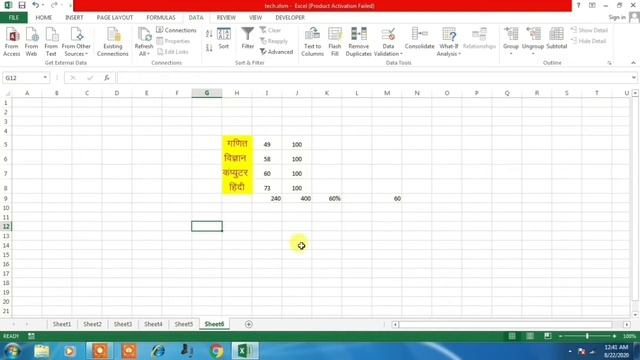Click the zoom slider handle
The height and width of the screenshot is (360, 640).
(587, 336)
